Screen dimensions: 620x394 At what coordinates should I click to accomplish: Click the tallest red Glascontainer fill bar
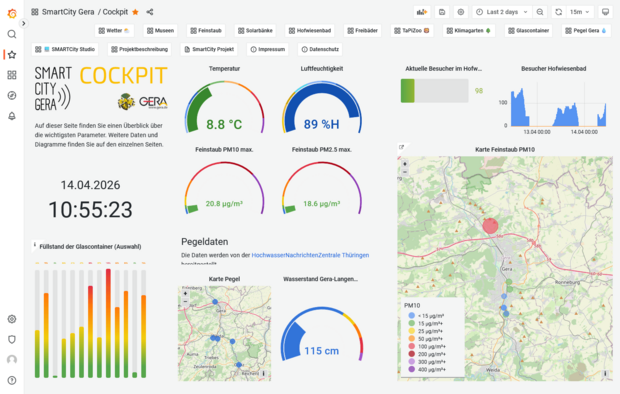pyautogui.click(x=108, y=323)
